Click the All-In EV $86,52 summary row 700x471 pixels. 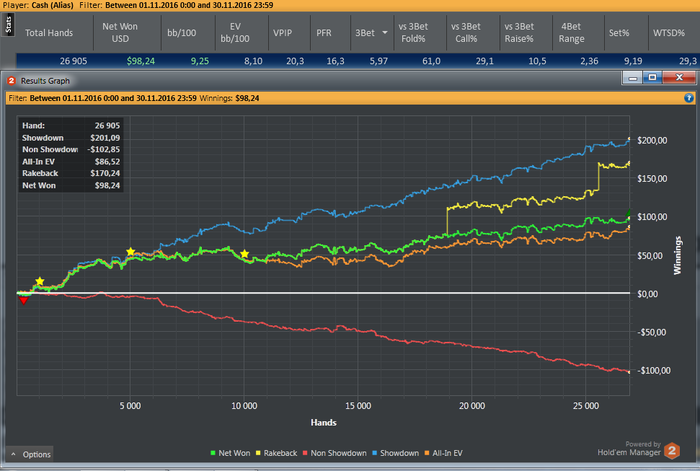[x=71, y=162]
